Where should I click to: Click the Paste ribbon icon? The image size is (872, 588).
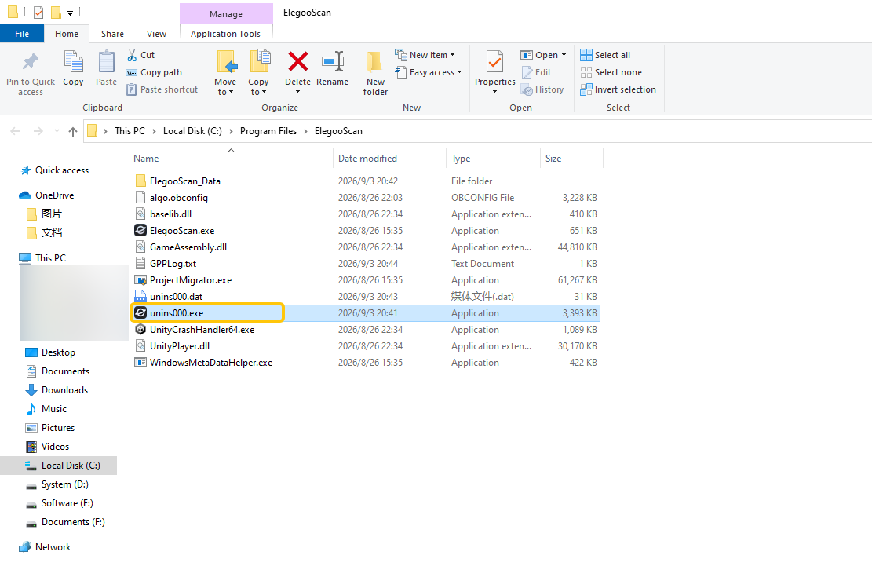[106, 62]
